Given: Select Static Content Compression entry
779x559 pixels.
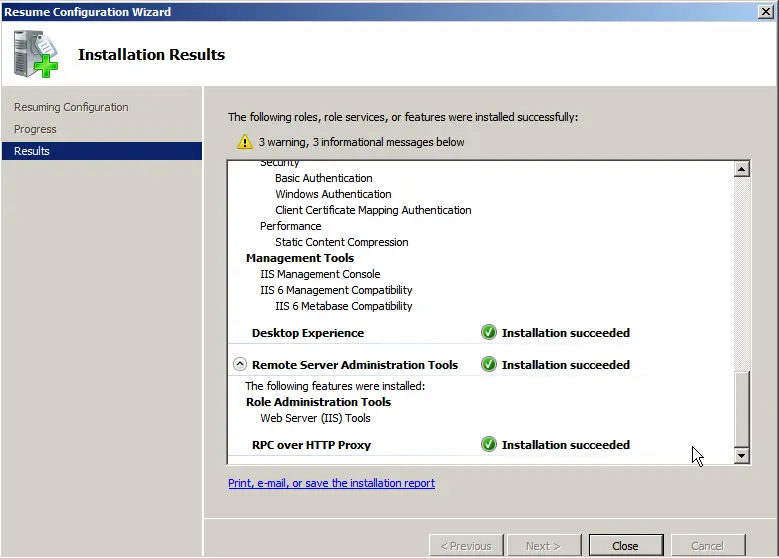Looking at the screenshot, I should 341,242.
